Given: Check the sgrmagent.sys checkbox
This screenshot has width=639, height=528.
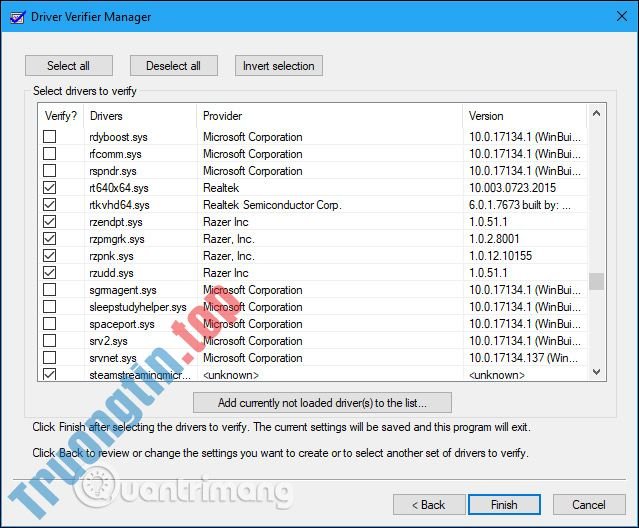Looking at the screenshot, I should coord(50,290).
